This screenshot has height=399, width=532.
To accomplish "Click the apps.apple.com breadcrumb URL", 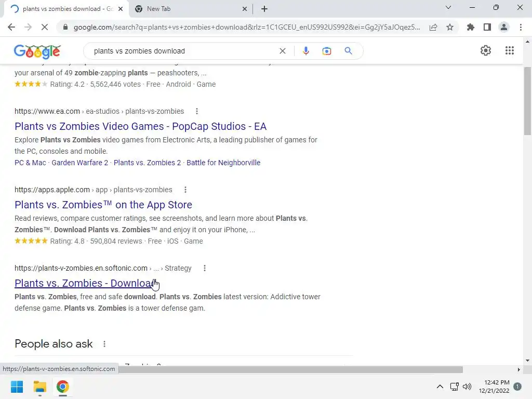I will point(94,190).
